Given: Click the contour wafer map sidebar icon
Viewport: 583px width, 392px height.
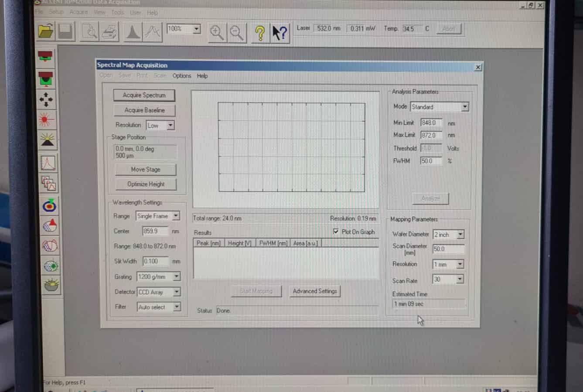Looking at the screenshot, I should tap(50, 246).
